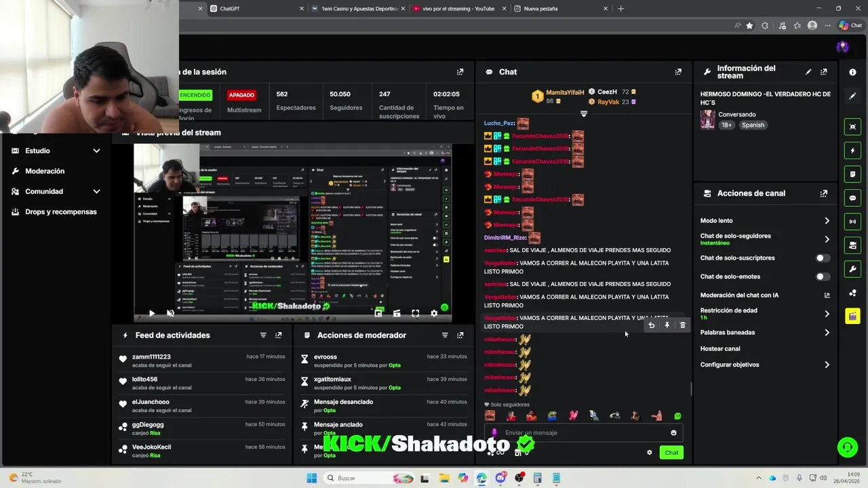
Task: Toggle Chat de solo-emotes switch
Action: [x=822, y=277]
